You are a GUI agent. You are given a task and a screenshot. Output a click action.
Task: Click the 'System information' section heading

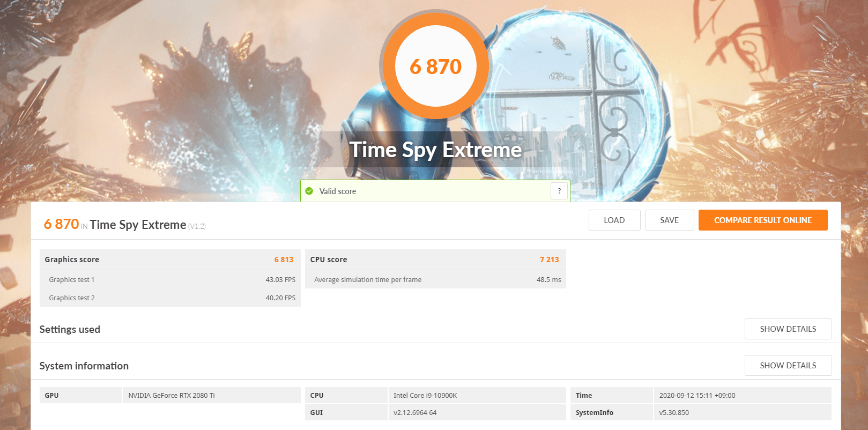[84, 366]
